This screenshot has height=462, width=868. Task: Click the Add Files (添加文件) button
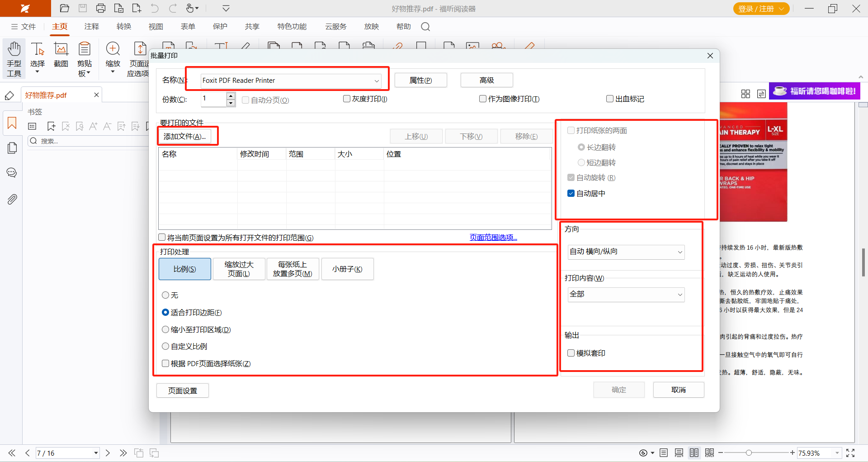click(x=184, y=136)
